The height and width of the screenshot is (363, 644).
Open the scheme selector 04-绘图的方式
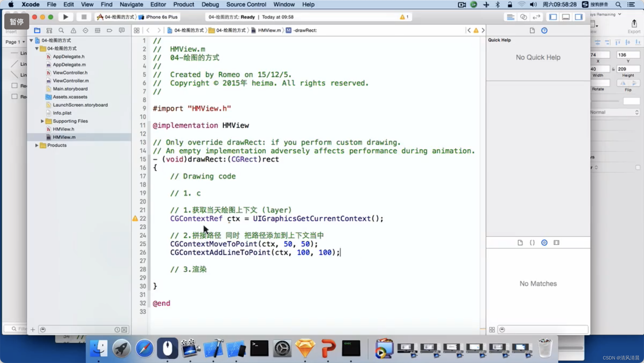[116, 17]
